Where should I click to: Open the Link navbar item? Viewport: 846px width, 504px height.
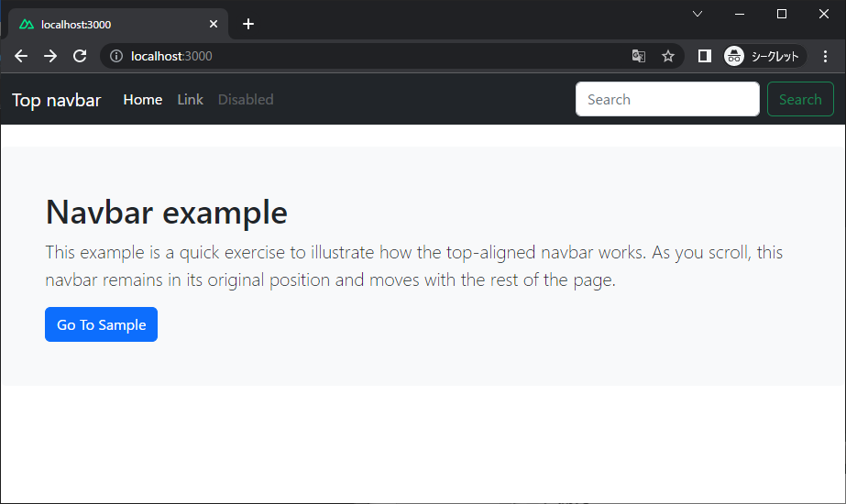190,99
